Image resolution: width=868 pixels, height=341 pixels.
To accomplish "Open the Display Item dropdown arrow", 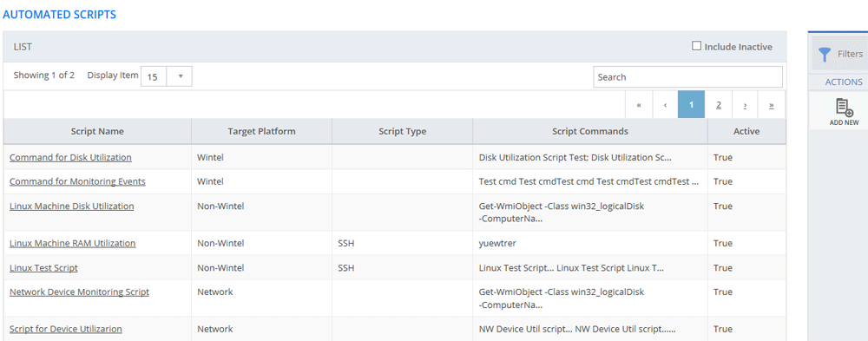I will tap(181, 76).
